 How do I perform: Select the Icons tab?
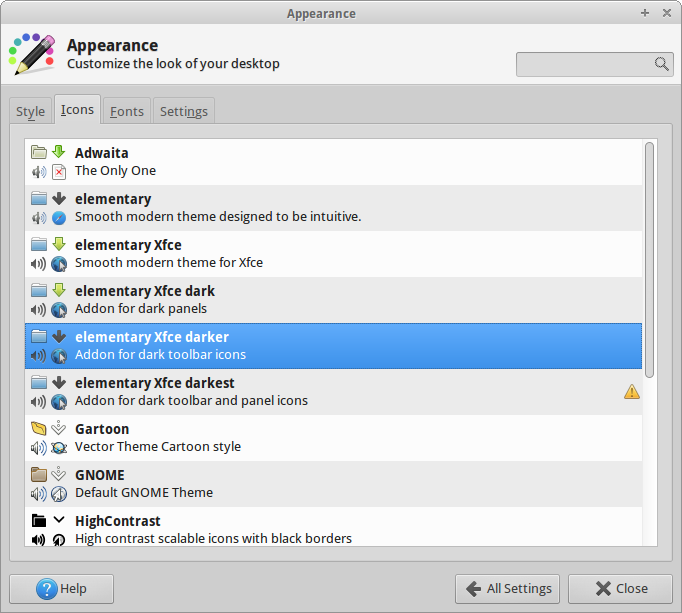click(x=77, y=110)
